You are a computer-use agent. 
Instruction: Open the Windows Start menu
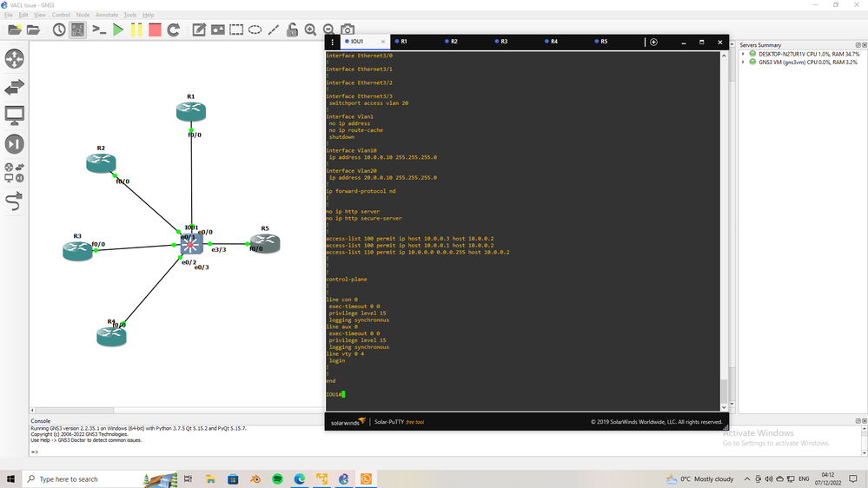coord(10,479)
